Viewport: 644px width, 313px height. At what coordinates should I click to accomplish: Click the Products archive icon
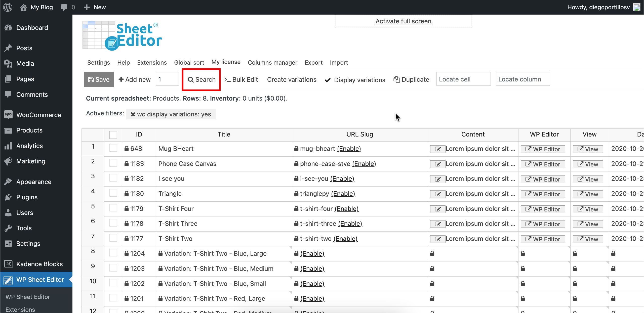(x=8, y=130)
